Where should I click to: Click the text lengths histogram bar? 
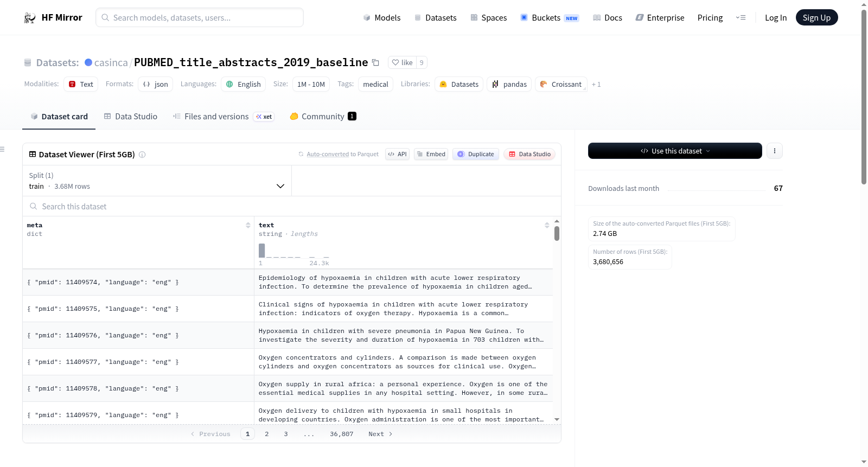262,251
